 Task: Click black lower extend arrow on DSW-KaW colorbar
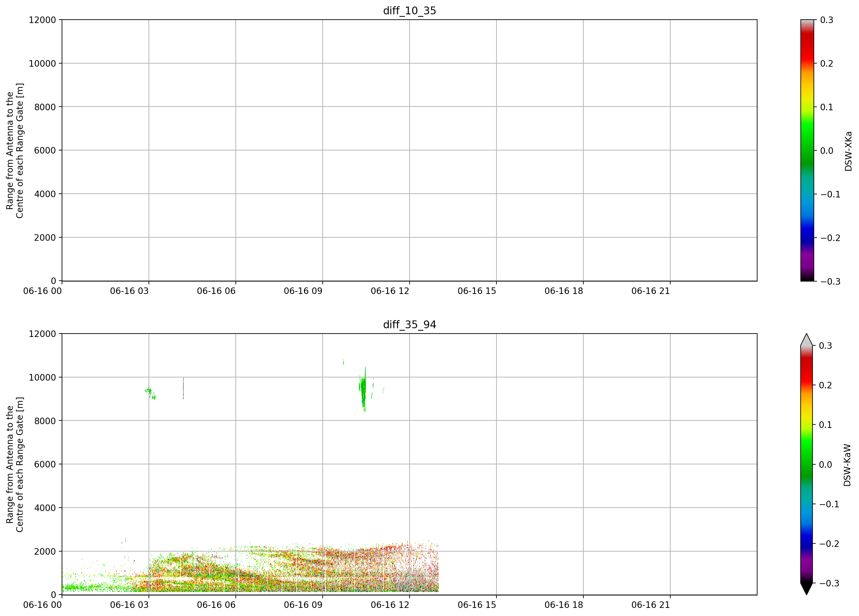tap(807, 589)
